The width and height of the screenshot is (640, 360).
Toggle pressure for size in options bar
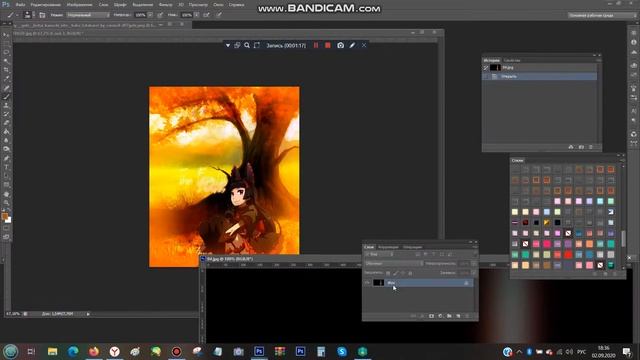pyautogui.click(x=219, y=15)
